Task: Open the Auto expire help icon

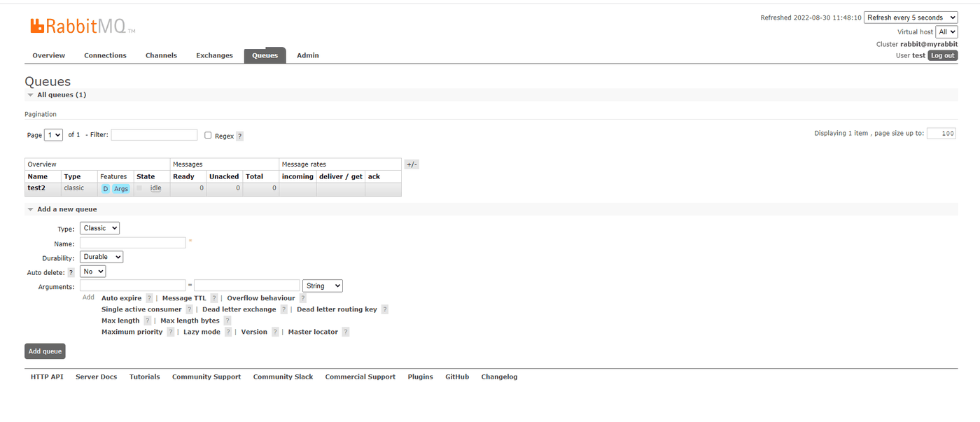Action: (149, 298)
